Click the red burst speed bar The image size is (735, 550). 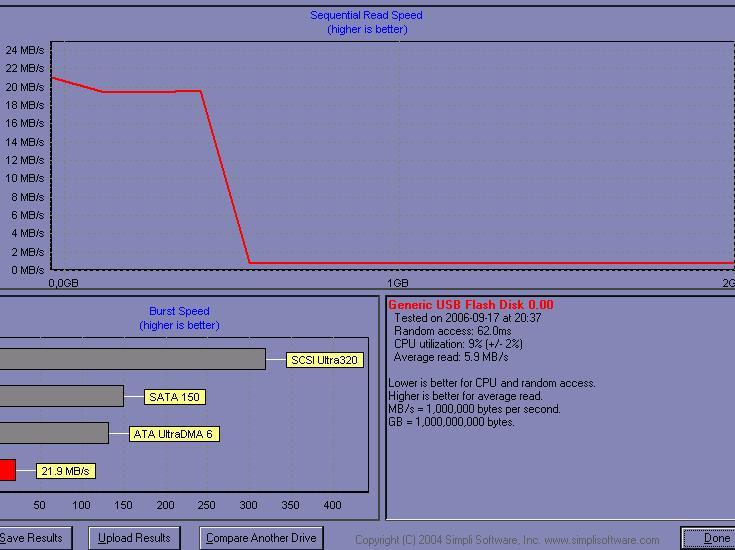coord(8,470)
